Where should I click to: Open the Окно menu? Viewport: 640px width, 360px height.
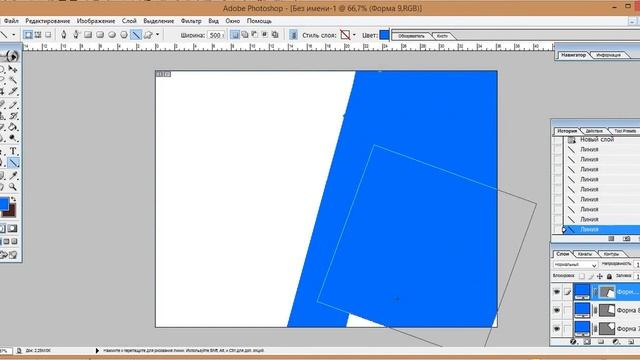[233, 21]
